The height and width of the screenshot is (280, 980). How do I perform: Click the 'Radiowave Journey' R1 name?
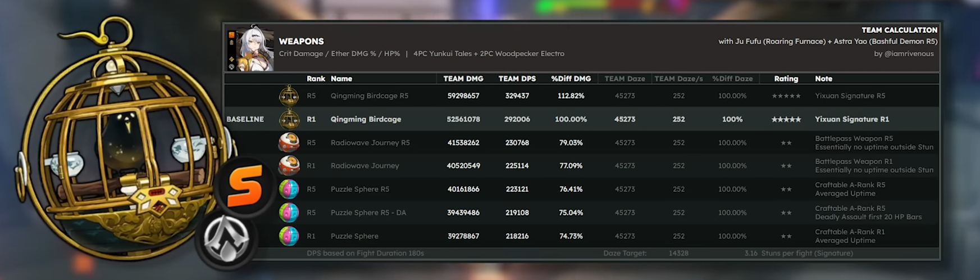(x=364, y=166)
